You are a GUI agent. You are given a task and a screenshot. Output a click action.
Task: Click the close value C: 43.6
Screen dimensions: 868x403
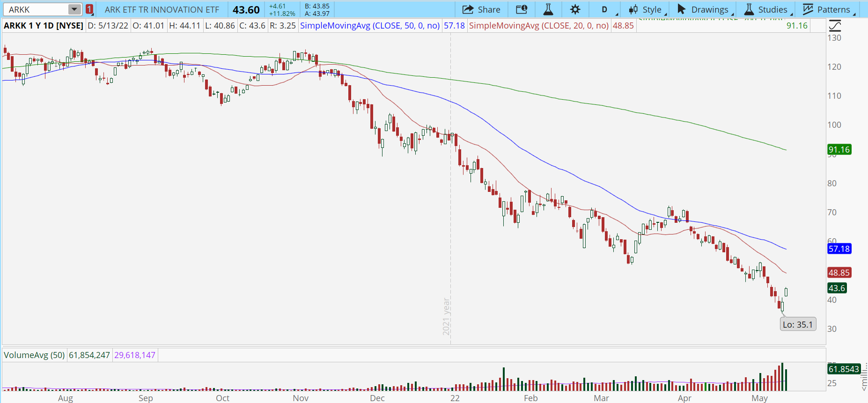pos(252,26)
